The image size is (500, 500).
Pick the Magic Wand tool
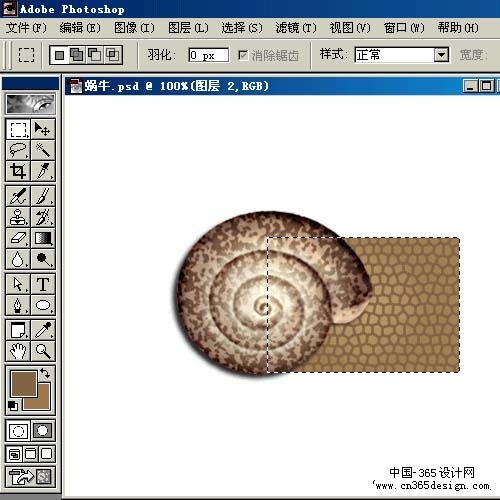(x=43, y=150)
